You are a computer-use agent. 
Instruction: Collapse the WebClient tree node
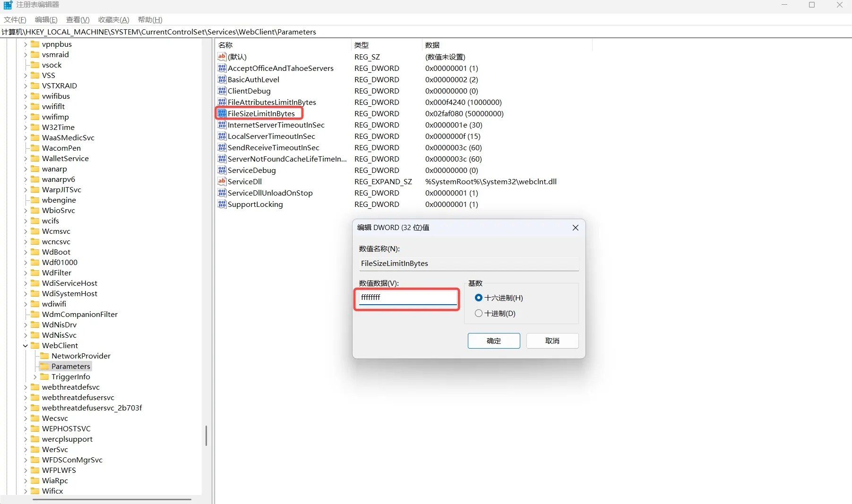point(26,345)
